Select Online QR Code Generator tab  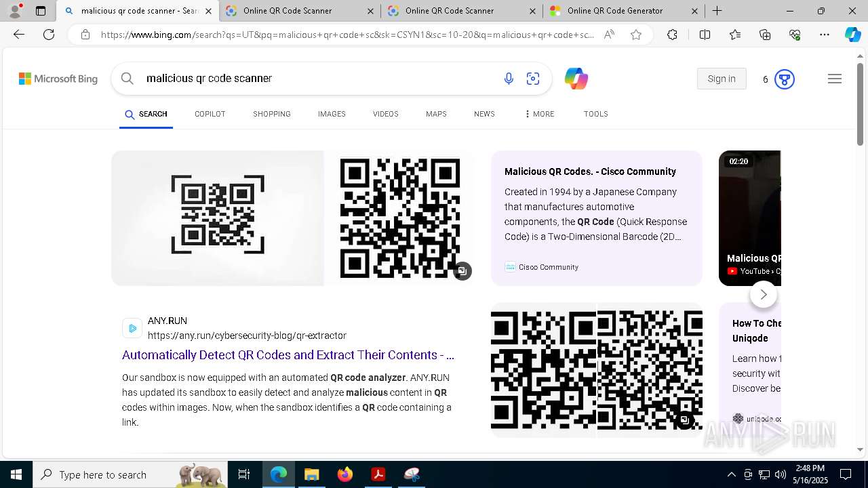pos(624,11)
